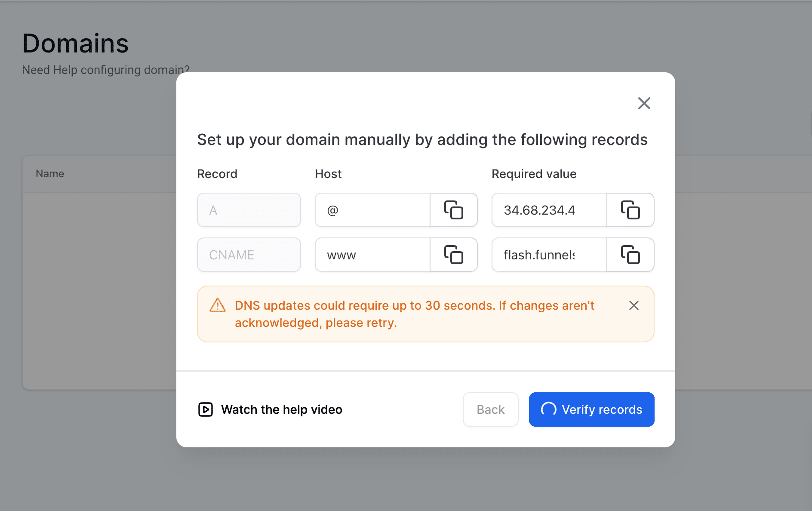This screenshot has width=812, height=511.
Task: Click the A record type field
Action: [249, 210]
